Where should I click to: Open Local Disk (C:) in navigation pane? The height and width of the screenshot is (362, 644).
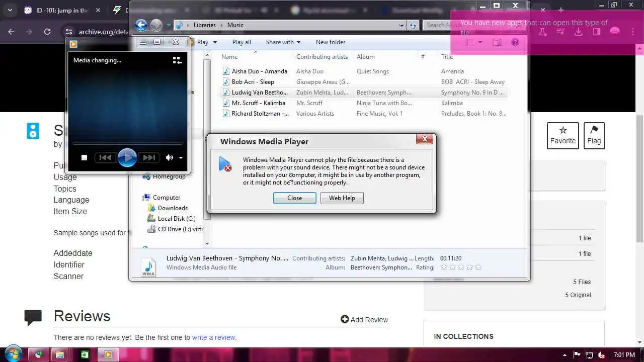click(x=176, y=219)
